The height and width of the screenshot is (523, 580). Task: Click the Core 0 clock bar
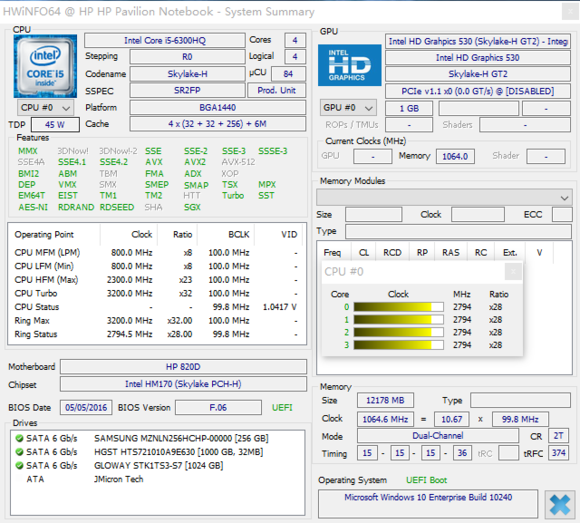[398, 307]
